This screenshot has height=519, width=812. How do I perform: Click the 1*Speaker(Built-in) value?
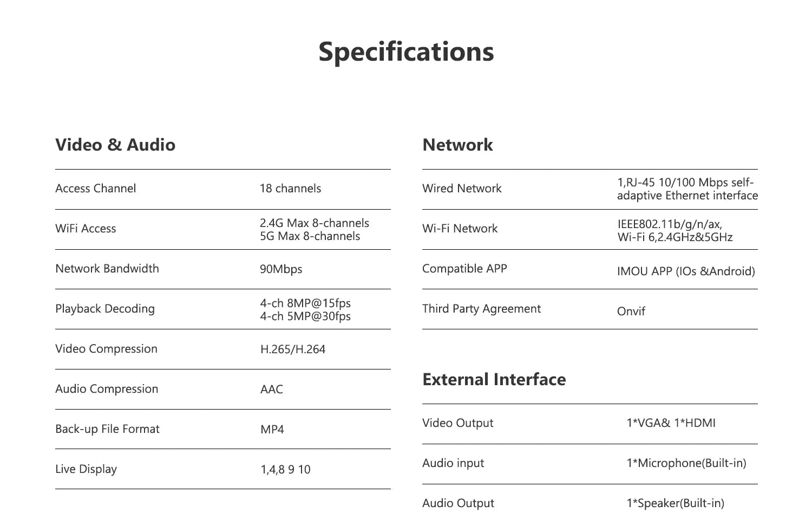(675, 503)
